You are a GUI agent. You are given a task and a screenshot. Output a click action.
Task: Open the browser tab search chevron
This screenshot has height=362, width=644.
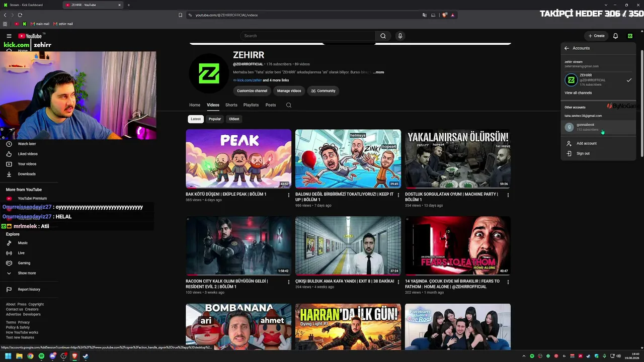coord(606,5)
